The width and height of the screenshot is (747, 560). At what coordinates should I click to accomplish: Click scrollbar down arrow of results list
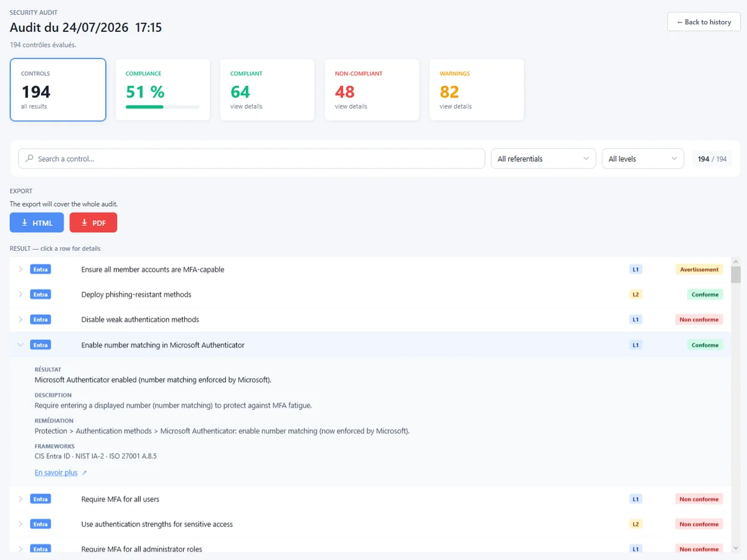[736, 548]
